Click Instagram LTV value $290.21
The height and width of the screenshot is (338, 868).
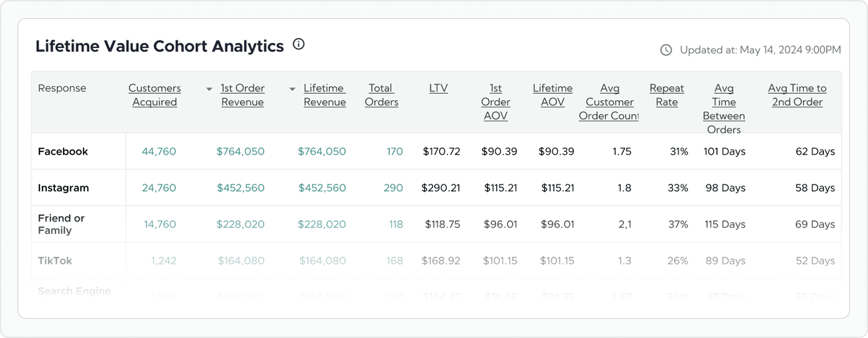[441, 188]
